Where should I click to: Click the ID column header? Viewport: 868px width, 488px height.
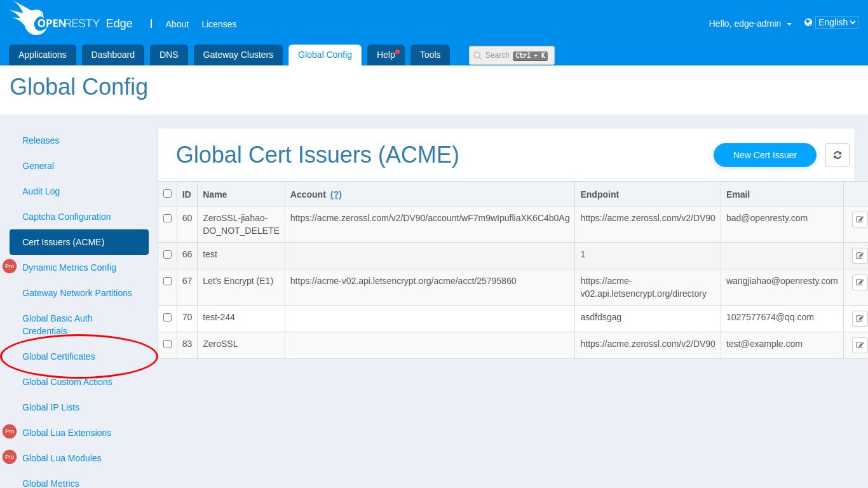[x=187, y=194]
